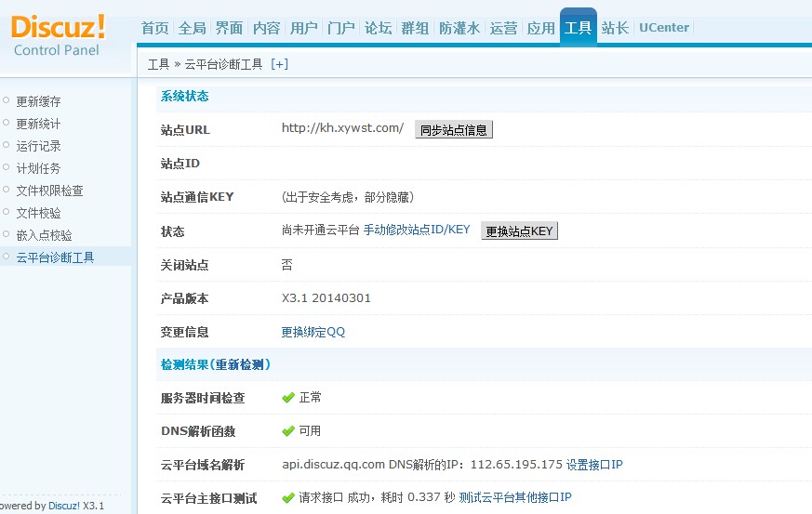
Task: Open the 更换绑定QQ link
Action: pyautogui.click(x=313, y=332)
